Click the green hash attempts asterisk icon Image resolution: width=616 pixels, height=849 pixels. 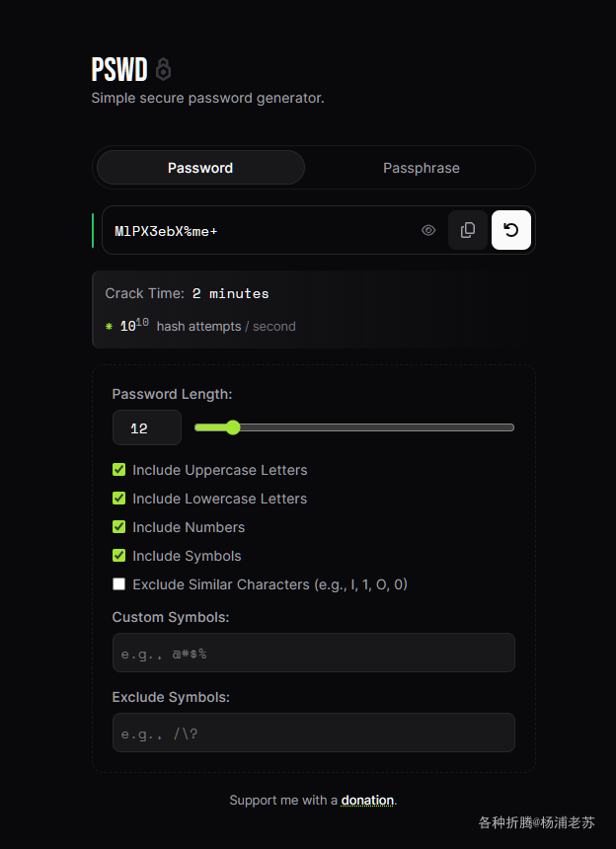(x=109, y=327)
